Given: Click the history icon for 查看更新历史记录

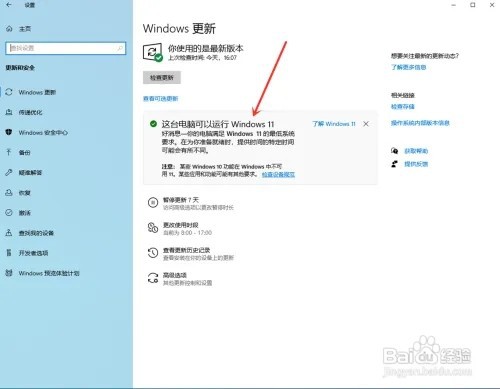Looking at the screenshot, I should (153, 253).
